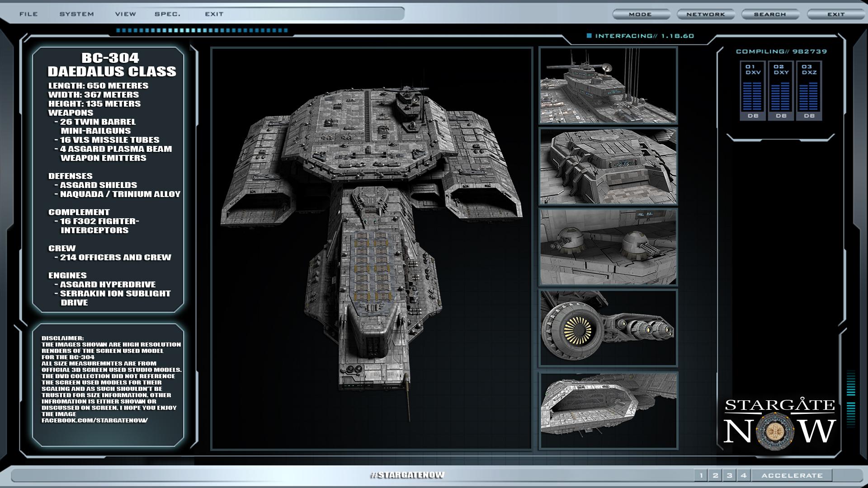The image size is (868, 488).
Task: Open the SPEC. menu
Action: (167, 14)
